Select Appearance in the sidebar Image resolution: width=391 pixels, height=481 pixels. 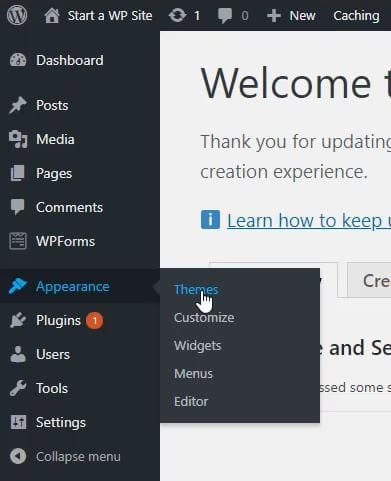pyautogui.click(x=73, y=286)
